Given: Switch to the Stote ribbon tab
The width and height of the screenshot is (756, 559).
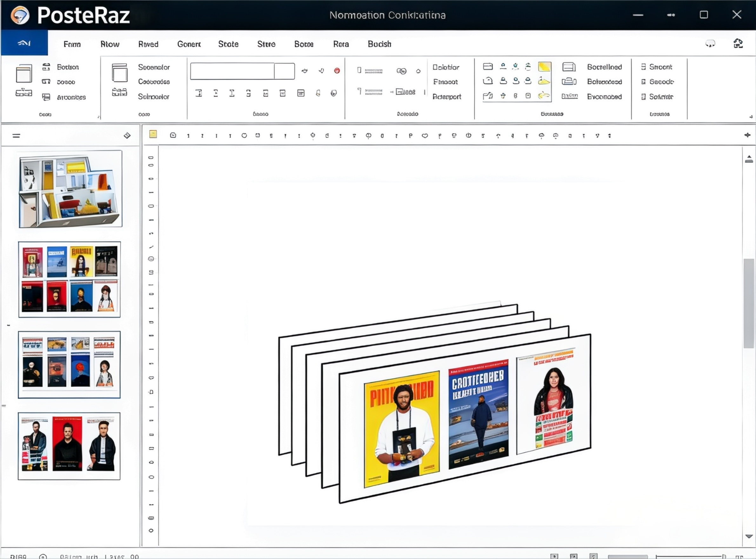Looking at the screenshot, I should 228,44.
